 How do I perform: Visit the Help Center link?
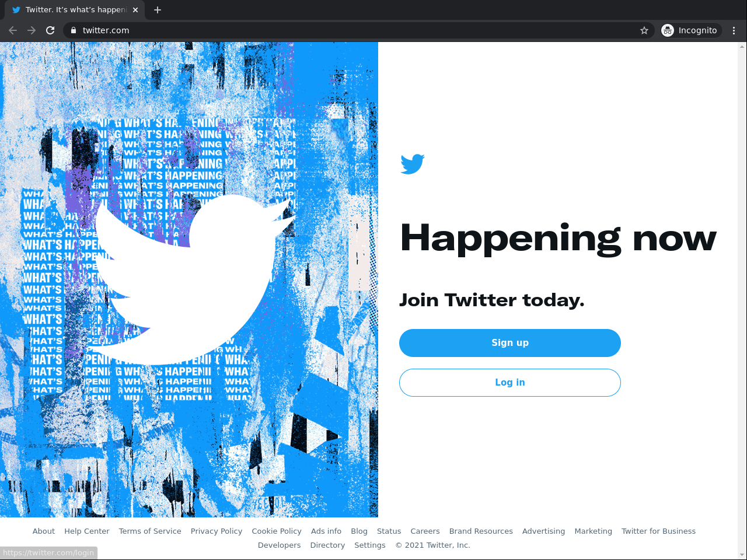(87, 531)
